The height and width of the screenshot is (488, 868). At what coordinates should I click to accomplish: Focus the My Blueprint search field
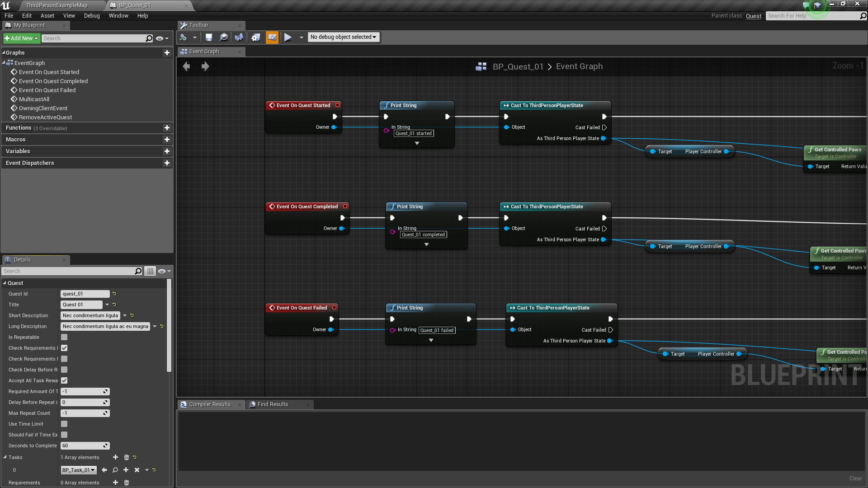pyautogui.click(x=98, y=38)
